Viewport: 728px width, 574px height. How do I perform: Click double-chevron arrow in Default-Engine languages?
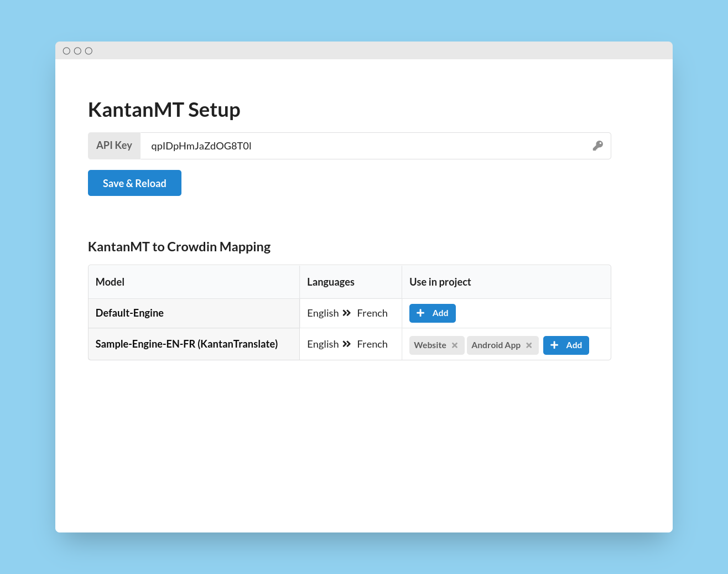[x=347, y=313]
